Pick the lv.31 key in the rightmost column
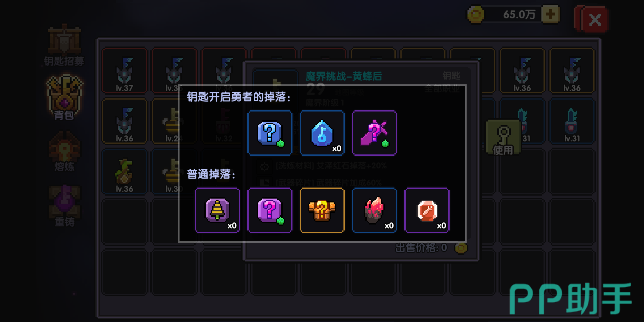Screen dimensions: 644x322 coord(572,121)
